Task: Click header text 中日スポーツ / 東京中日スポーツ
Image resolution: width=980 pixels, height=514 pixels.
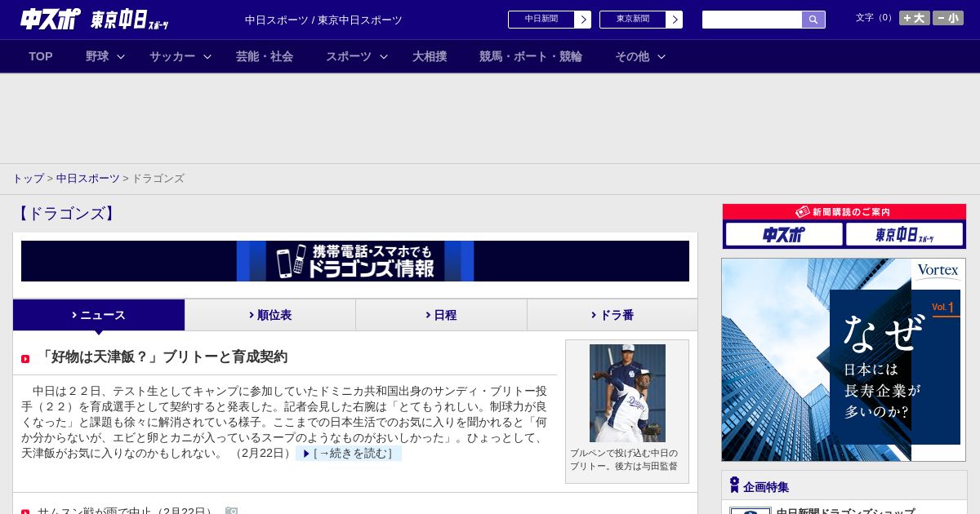Action: point(323,20)
